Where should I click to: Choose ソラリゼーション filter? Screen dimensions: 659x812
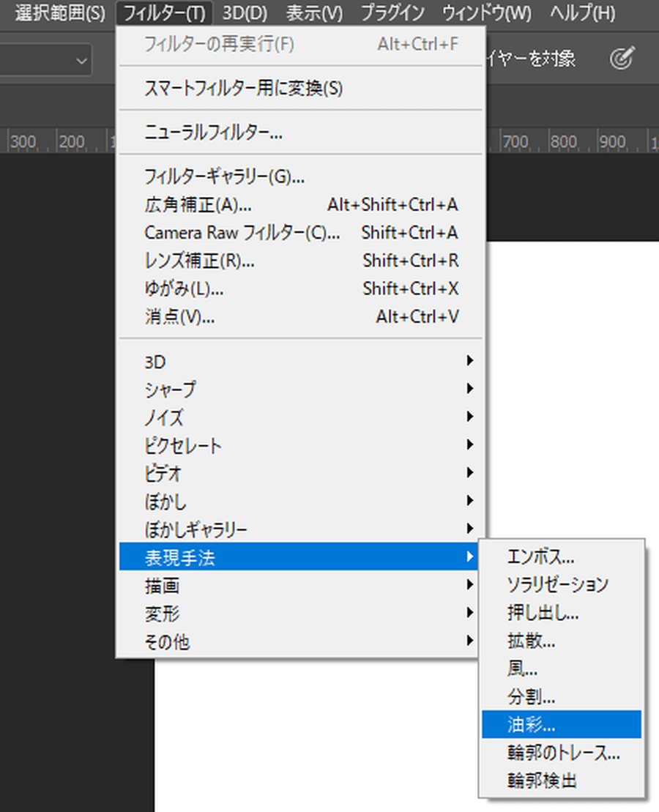[x=562, y=585]
